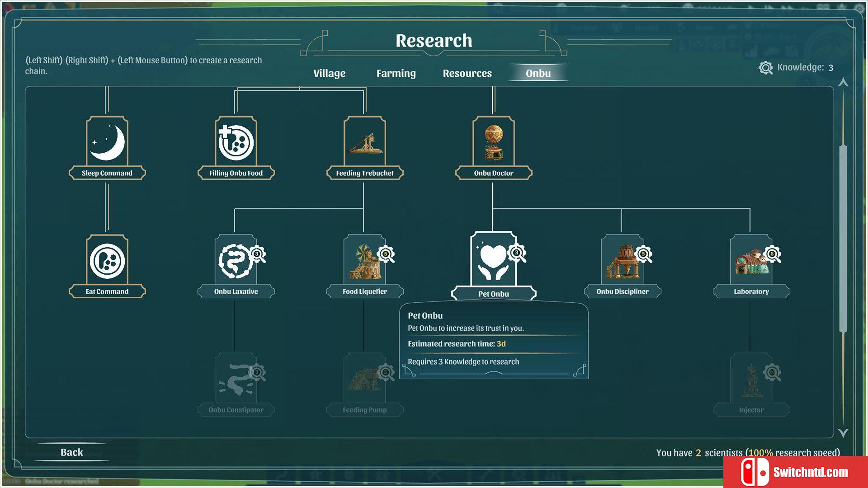
Task: Select the Laboratory building icon
Action: click(x=751, y=261)
